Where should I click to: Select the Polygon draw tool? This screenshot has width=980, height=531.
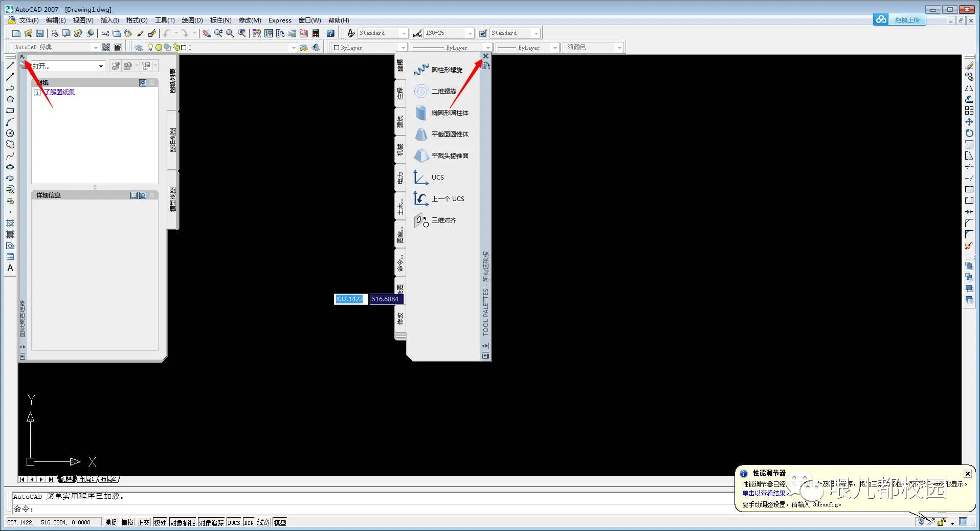pos(10,99)
